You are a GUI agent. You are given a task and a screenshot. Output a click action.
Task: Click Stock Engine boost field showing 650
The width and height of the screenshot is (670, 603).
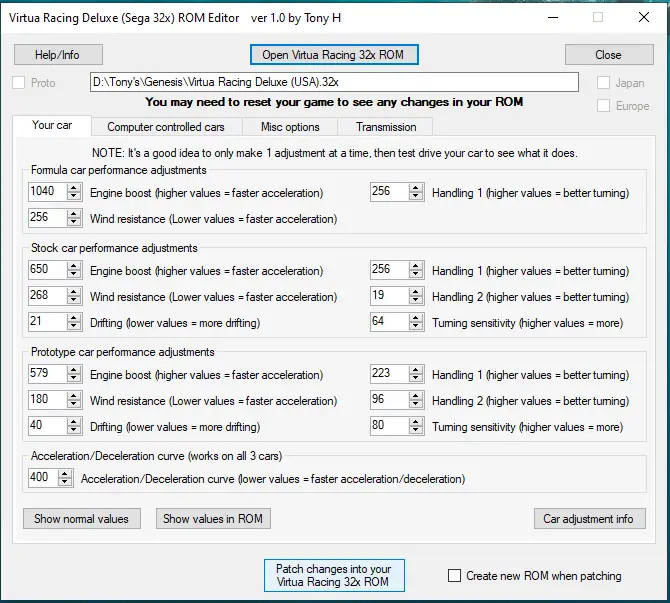point(47,270)
